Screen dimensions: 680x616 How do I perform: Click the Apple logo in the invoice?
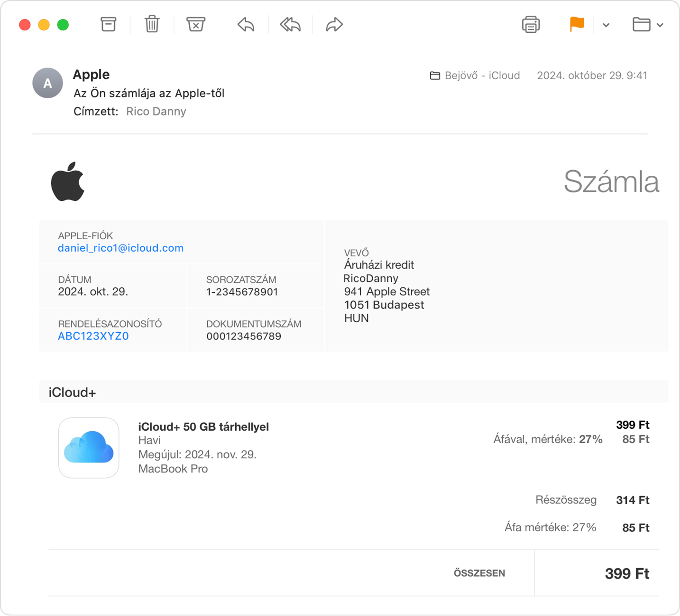[68, 181]
